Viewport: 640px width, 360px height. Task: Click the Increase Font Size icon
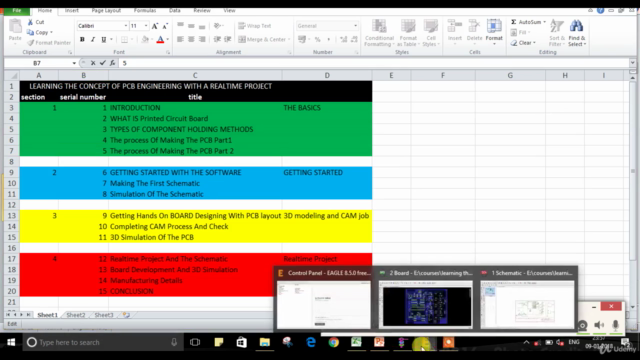click(155, 26)
